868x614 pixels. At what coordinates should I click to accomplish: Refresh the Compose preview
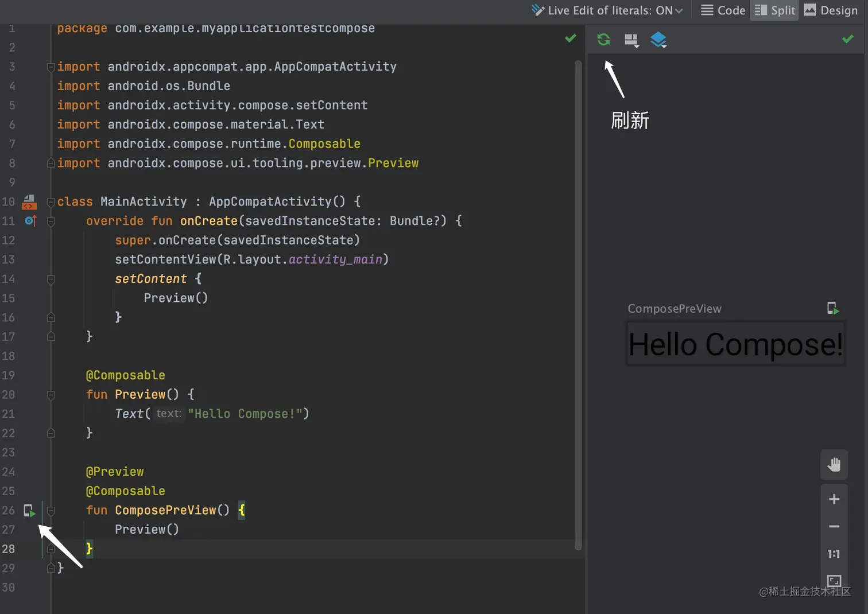pyautogui.click(x=603, y=40)
